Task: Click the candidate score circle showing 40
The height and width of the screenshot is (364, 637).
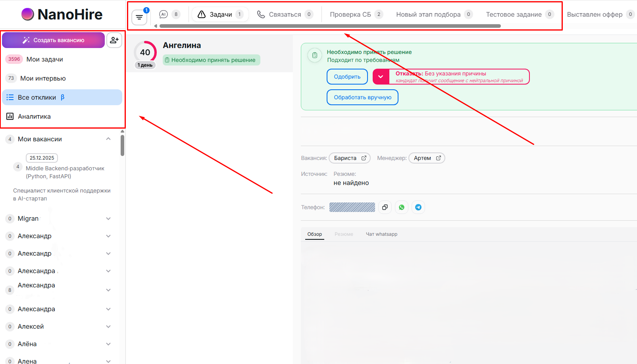Action: (145, 52)
